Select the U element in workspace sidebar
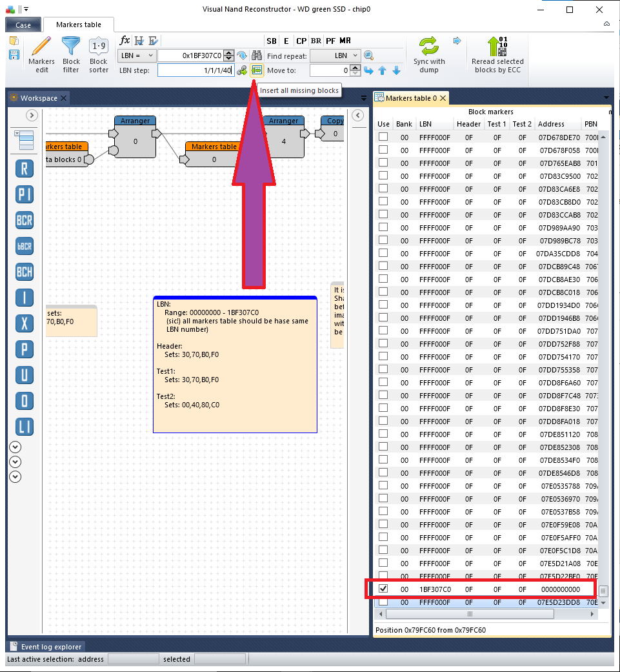This screenshot has height=672, width=620. point(25,375)
